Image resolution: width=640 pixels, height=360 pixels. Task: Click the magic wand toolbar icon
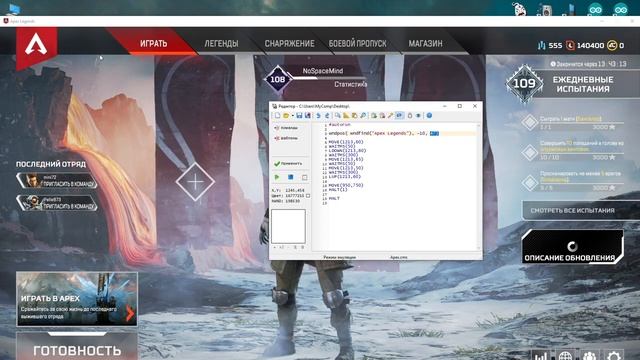pos(391,116)
